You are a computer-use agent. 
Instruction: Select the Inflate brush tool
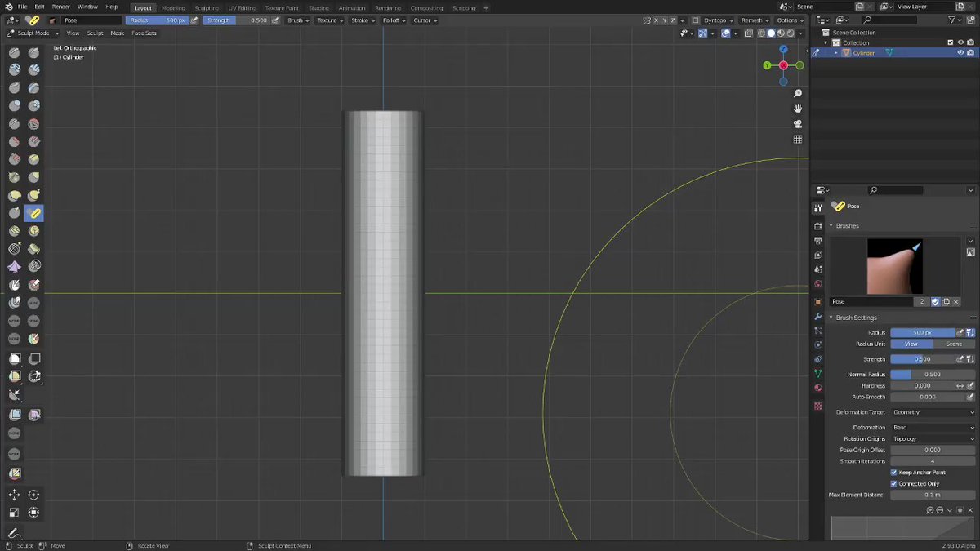click(x=15, y=106)
